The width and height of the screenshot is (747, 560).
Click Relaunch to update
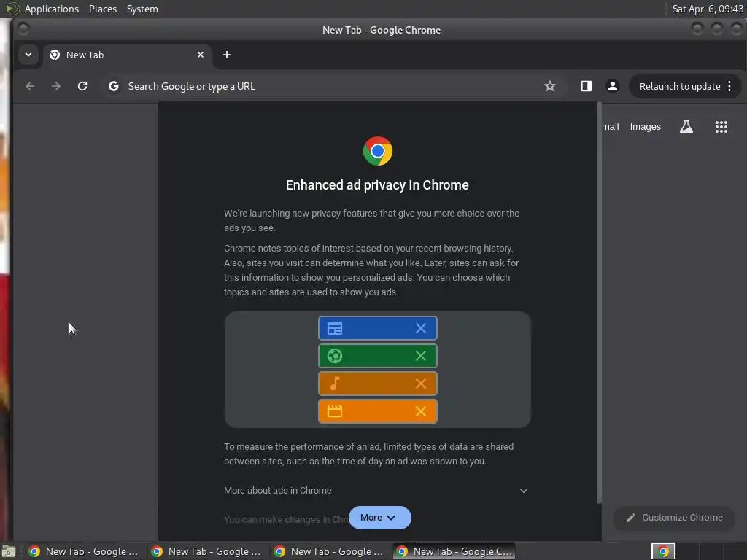[679, 86]
